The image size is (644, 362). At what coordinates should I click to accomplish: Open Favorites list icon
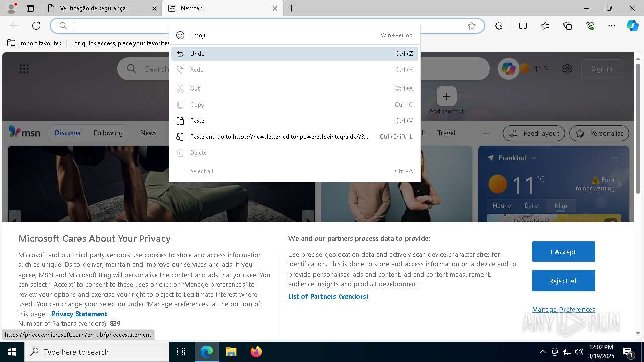tap(545, 26)
